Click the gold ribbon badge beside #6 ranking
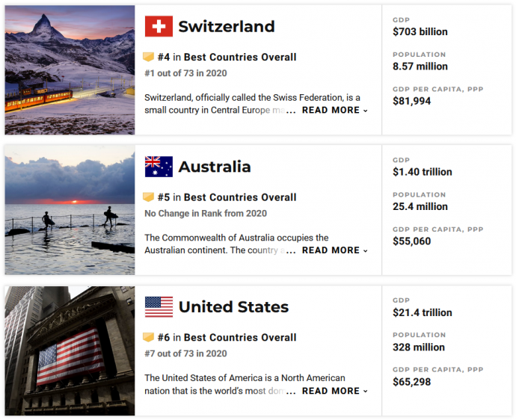This screenshot has width=516, height=420. point(148,338)
